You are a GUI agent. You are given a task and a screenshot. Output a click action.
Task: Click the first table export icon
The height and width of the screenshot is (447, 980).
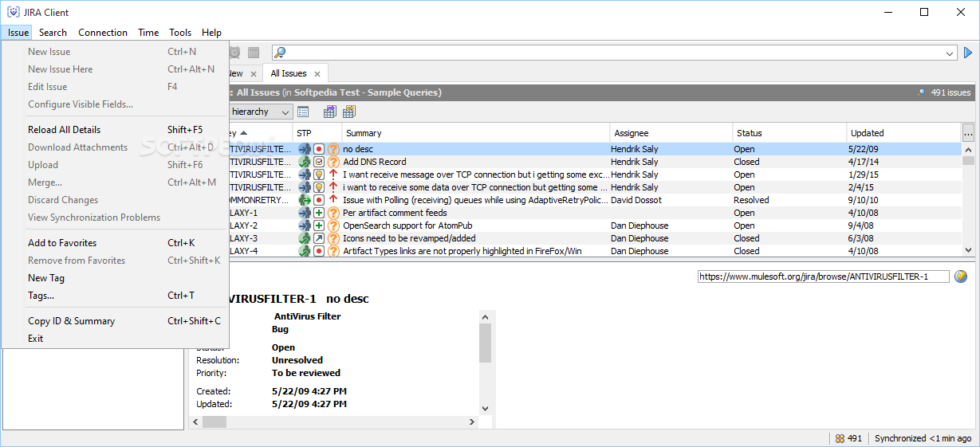click(329, 112)
